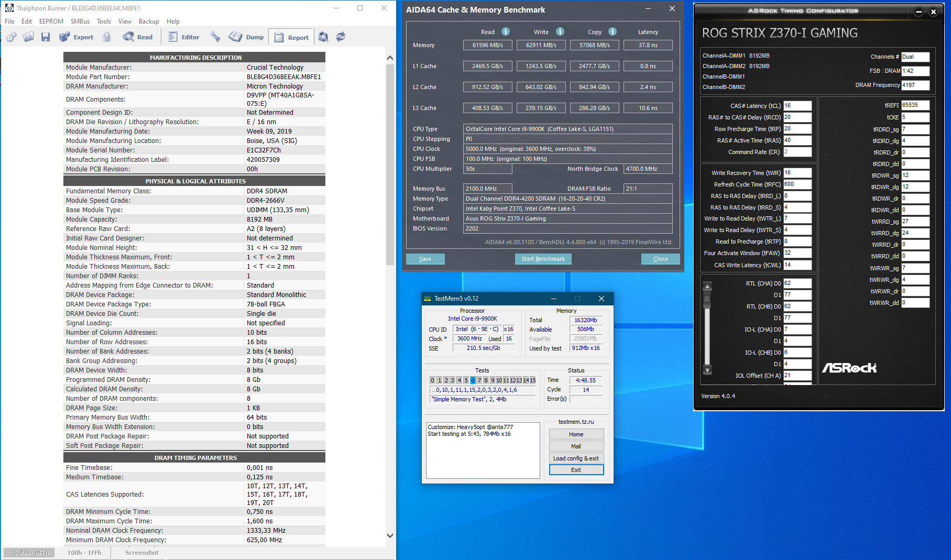Click the refresh arrows icon in Thaiphoon toolbar
The height and width of the screenshot is (560, 951).
tap(341, 37)
